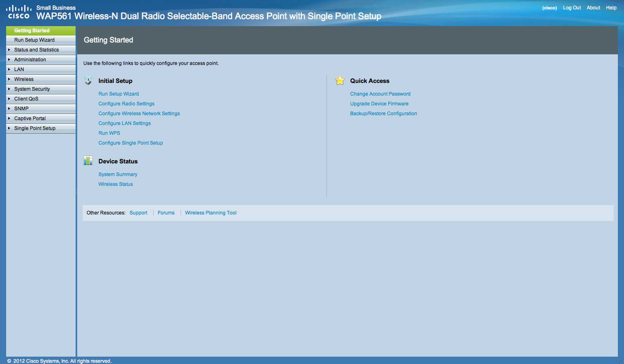Open Client QoS sidebar label
624x364 pixels.
coord(26,99)
